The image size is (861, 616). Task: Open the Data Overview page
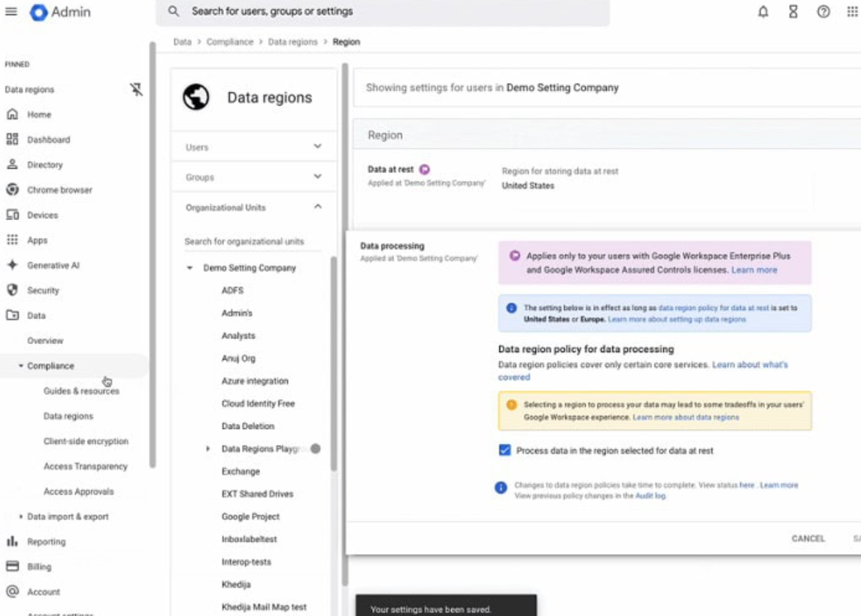click(x=45, y=341)
